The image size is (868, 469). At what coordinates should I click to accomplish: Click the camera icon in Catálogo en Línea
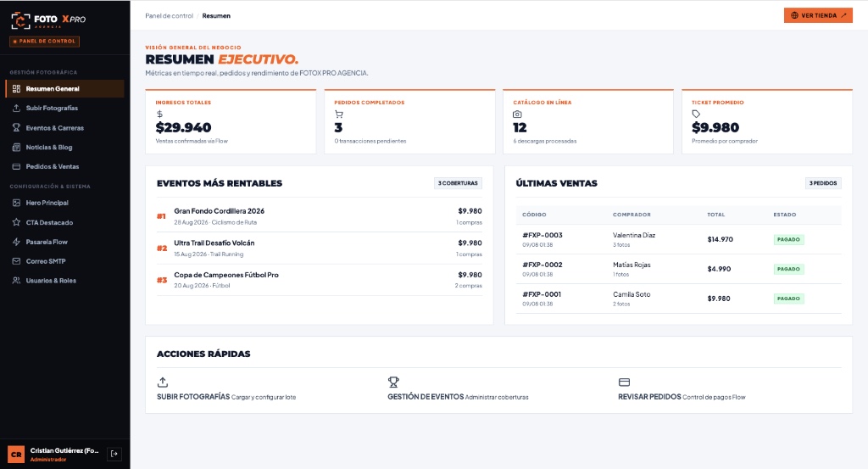point(517,114)
